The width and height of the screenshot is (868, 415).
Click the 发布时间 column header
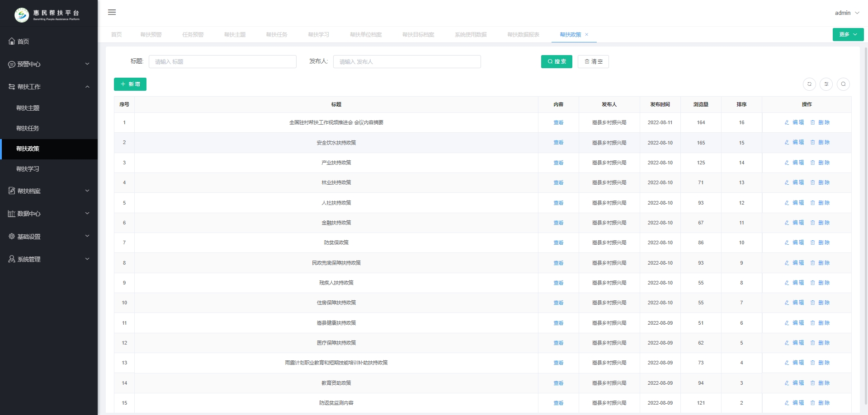pyautogui.click(x=660, y=104)
